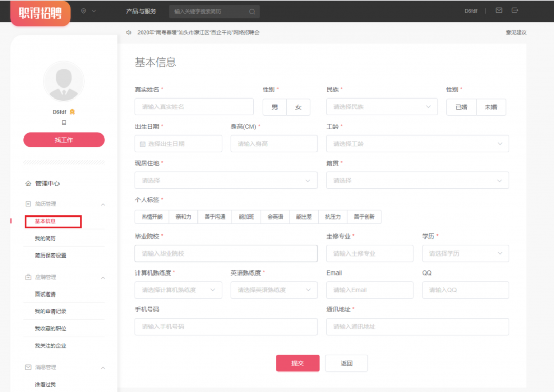
Task: Open the 民族 dropdown
Action: (x=382, y=107)
